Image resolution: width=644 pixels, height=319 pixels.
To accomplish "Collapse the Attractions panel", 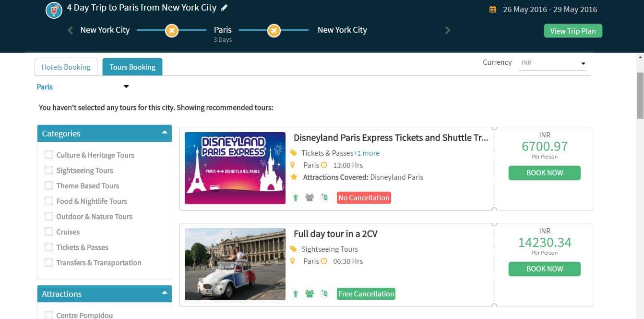I will [x=165, y=293].
